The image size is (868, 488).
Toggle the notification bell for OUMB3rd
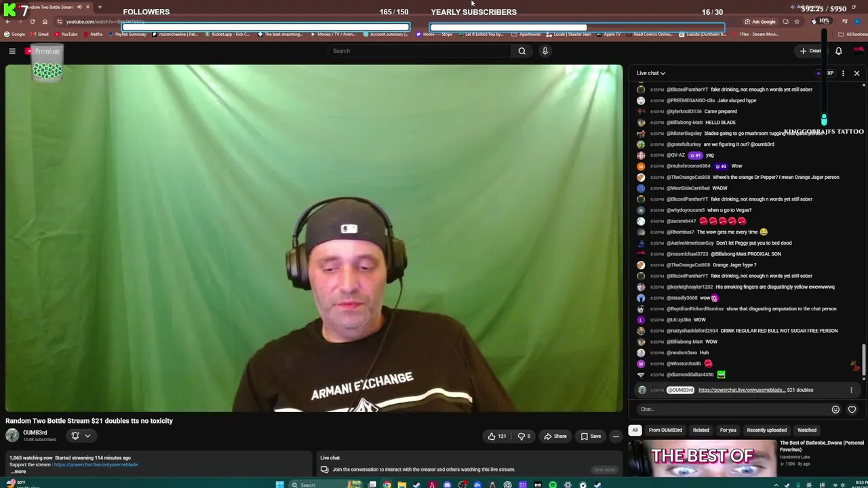click(x=75, y=436)
